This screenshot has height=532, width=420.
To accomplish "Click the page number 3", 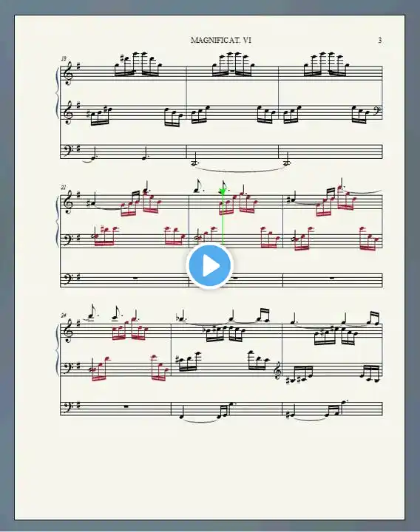I will (379, 40).
